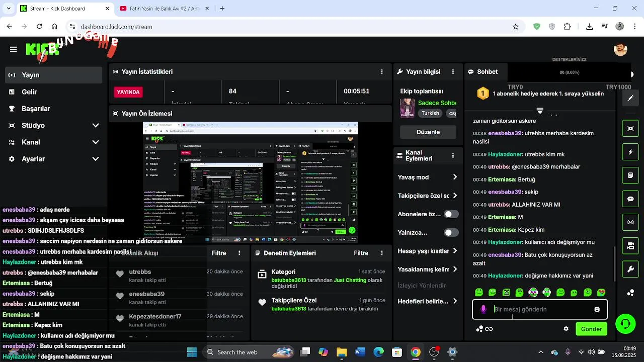Viewport: 644px width, 362px height.
Task: Open Microsoft Word from the taskbar
Action: pos(360,352)
